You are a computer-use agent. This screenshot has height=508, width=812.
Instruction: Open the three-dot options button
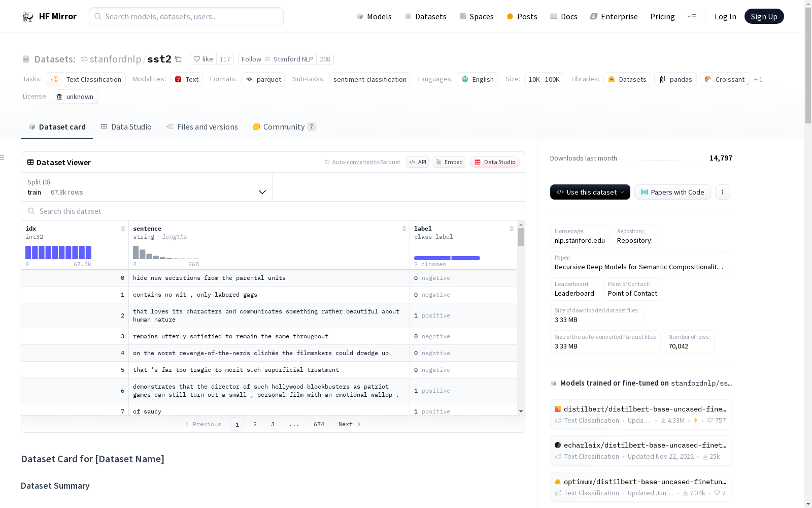(x=723, y=192)
